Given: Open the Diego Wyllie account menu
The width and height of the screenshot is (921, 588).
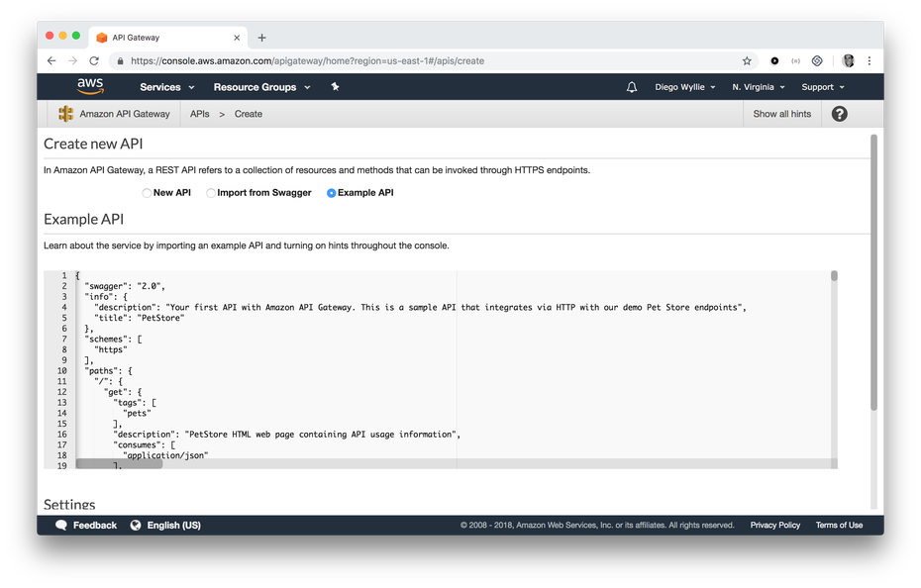Looking at the screenshot, I should pyautogui.click(x=685, y=87).
